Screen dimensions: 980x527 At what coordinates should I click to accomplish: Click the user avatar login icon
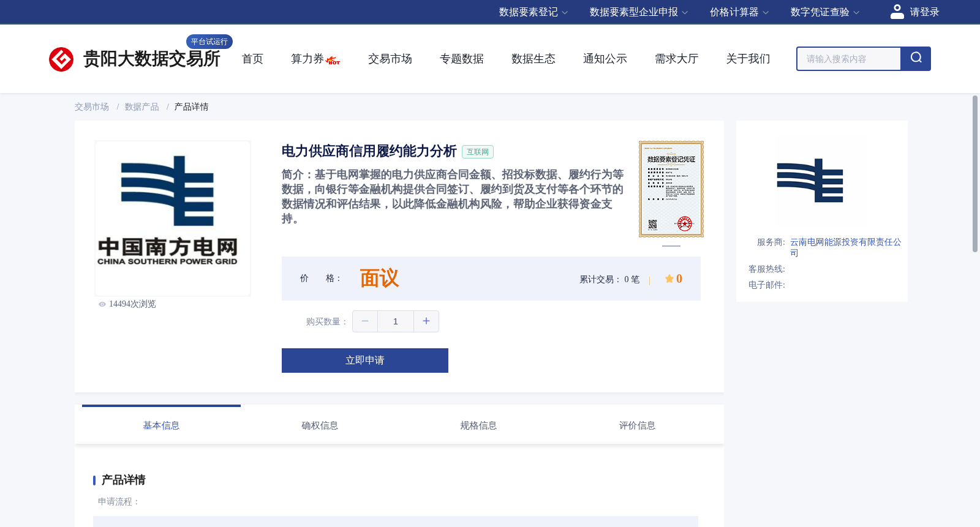897,12
